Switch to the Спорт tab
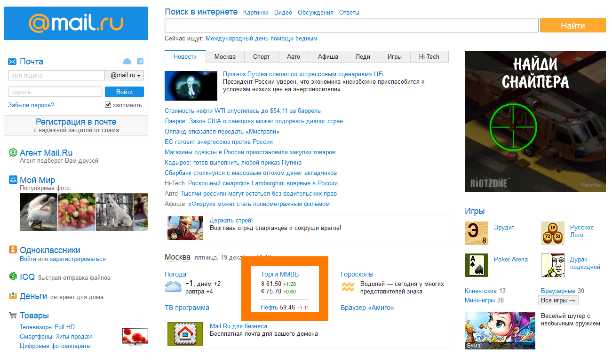Image resolution: width=612 pixels, height=364 pixels. [262, 56]
